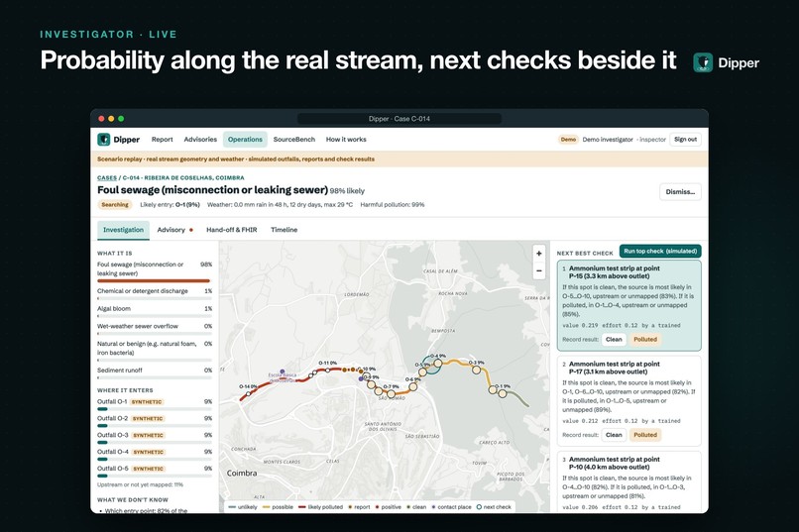Switch to the Hand-off & FHIR tab
799x532 pixels.
232,230
